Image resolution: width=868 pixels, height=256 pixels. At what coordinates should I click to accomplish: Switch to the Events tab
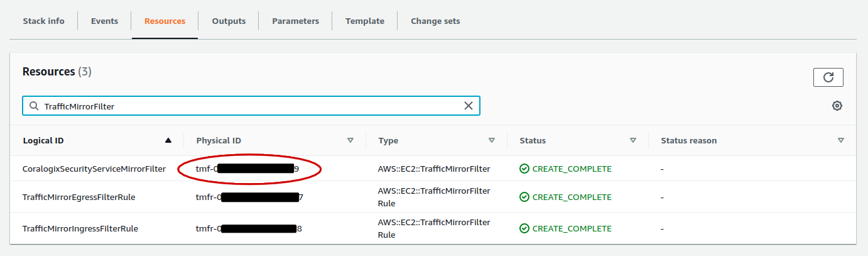(104, 21)
